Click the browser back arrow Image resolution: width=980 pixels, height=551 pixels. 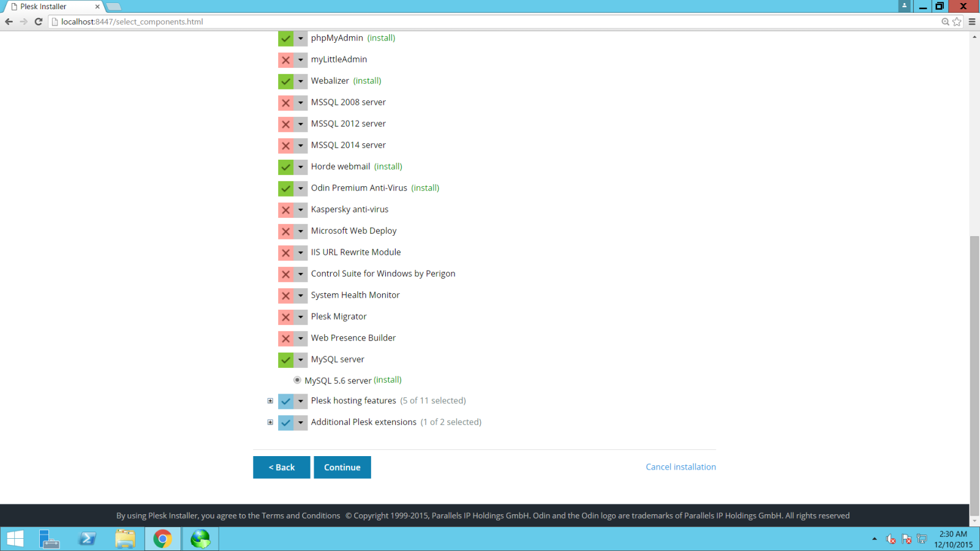point(9,21)
